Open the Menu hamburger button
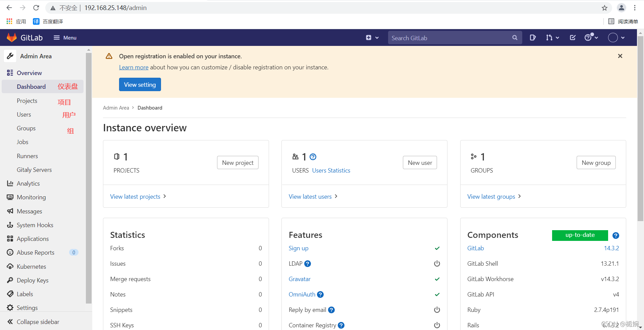The height and width of the screenshot is (330, 644). pyautogui.click(x=65, y=38)
